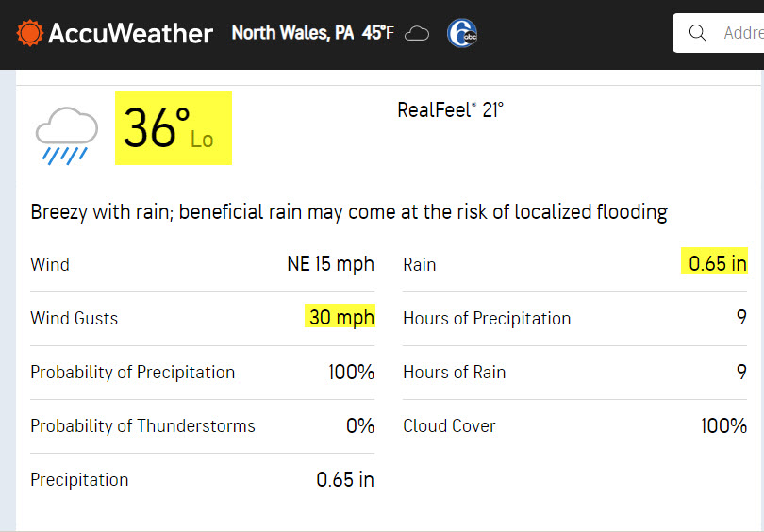Viewport: 764px width, 532px height.
Task: Click the NE 15 mph wind value
Action: tap(331, 264)
